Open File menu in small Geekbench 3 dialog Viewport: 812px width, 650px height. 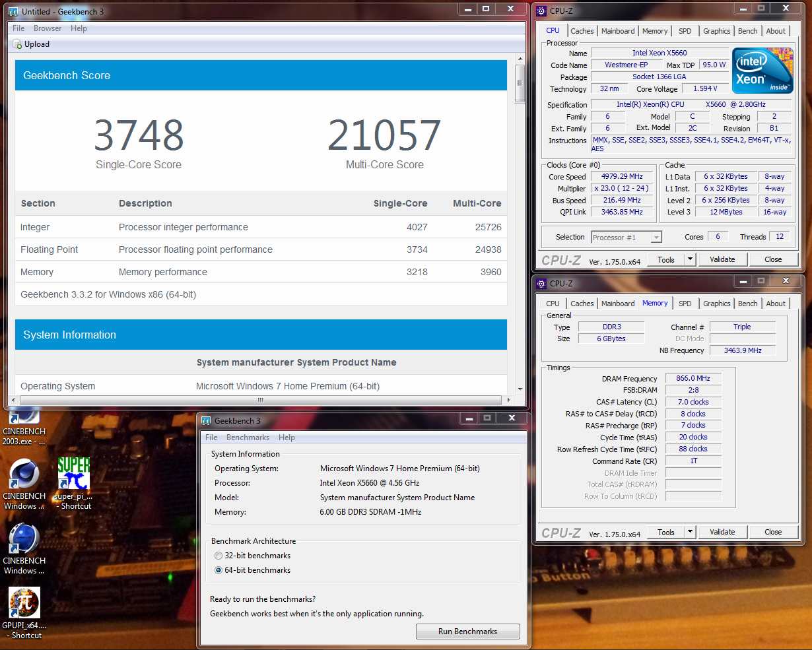click(x=211, y=438)
